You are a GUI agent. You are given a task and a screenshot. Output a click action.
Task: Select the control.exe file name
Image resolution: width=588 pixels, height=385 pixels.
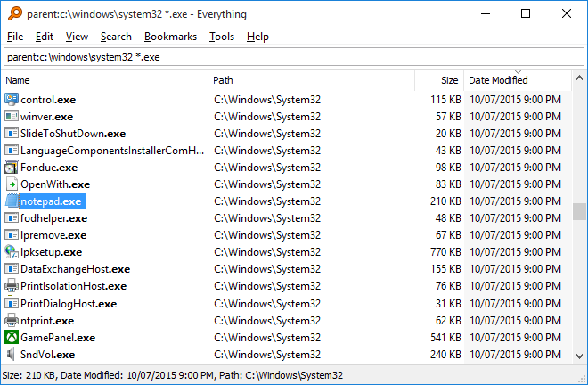click(x=48, y=100)
